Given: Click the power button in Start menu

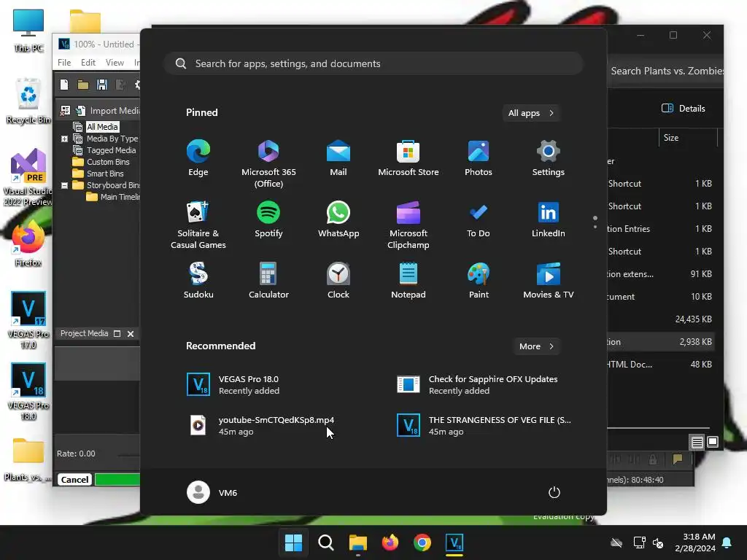Looking at the screenshot, I should click(x=554, y=492).
